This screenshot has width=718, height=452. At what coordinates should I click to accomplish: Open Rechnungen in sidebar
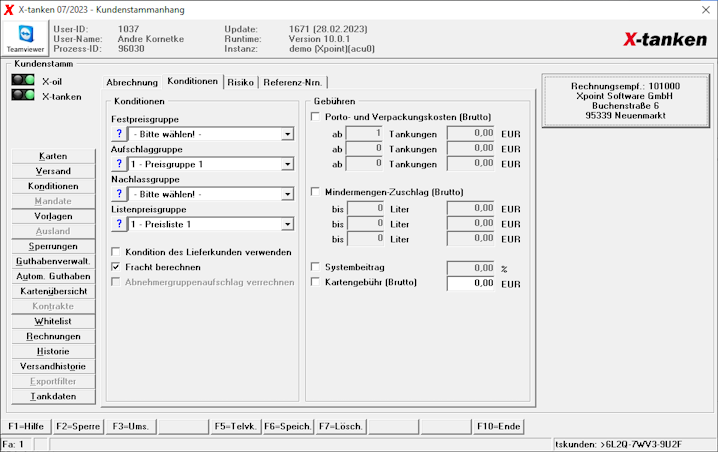click(x=53, y=337)
